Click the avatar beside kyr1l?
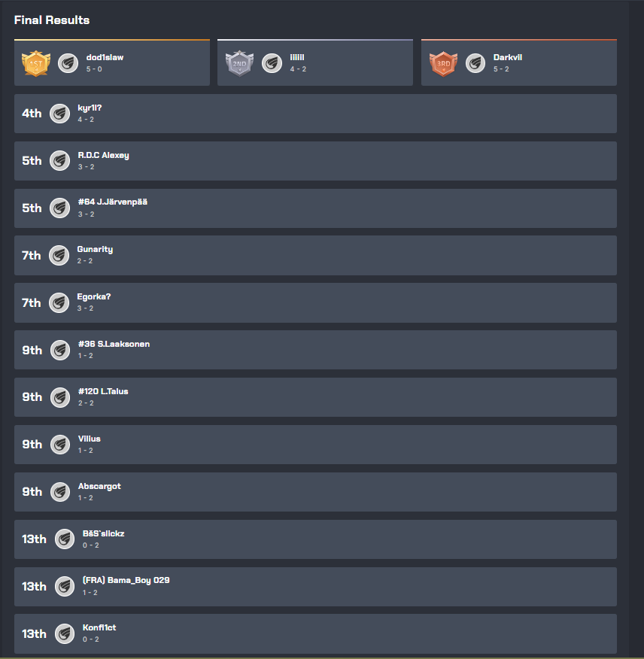 (x=59, y=114)
